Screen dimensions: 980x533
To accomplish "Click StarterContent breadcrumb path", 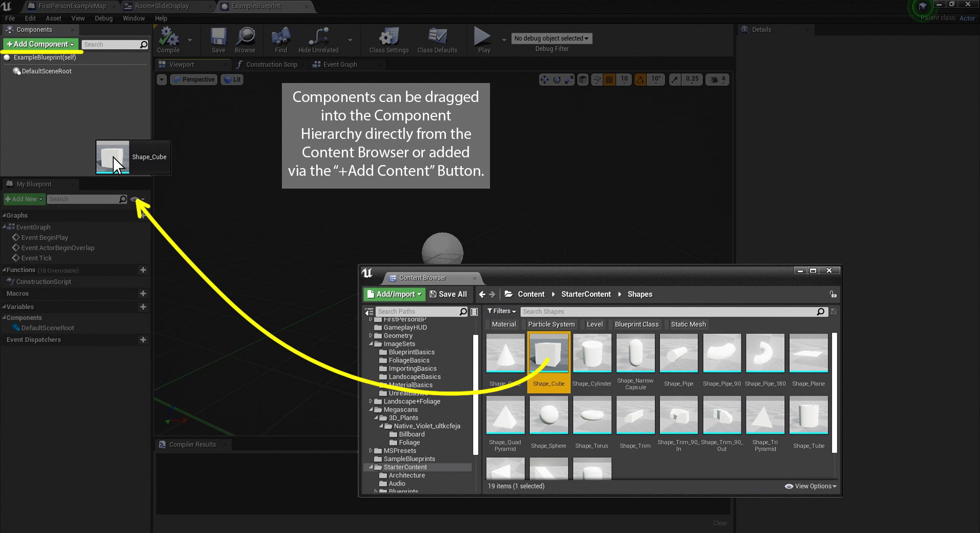I will pos(586,294).
